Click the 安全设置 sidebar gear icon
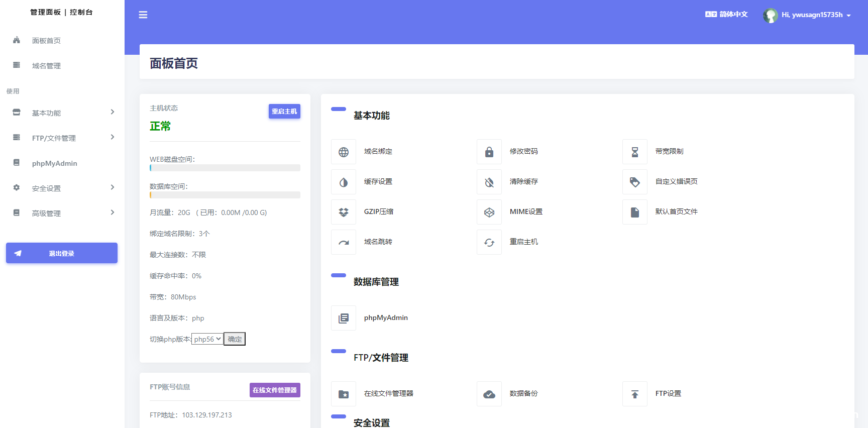The height and width of the screenshot is (428, 868). 17,188
